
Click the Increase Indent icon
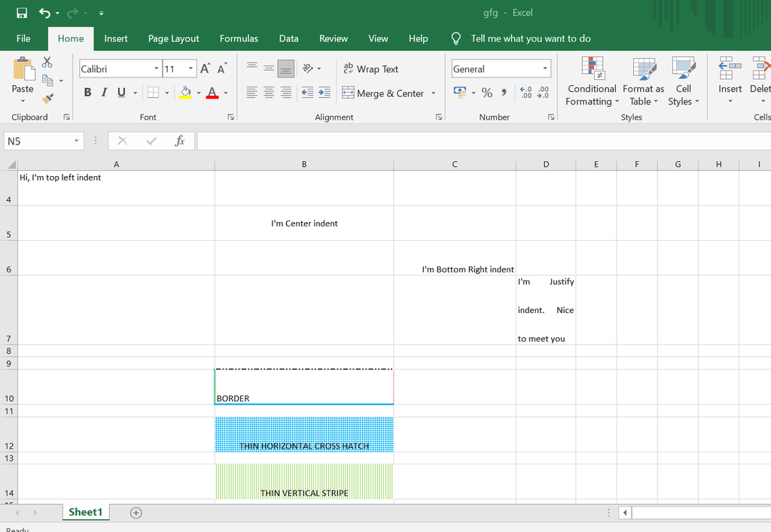point(325,93)
